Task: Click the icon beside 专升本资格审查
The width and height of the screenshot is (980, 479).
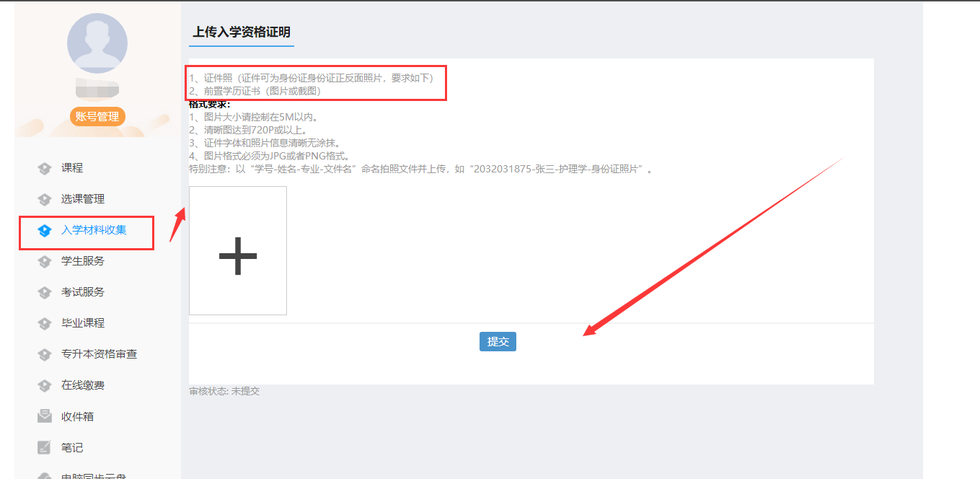Action: (x=45, y=355)
